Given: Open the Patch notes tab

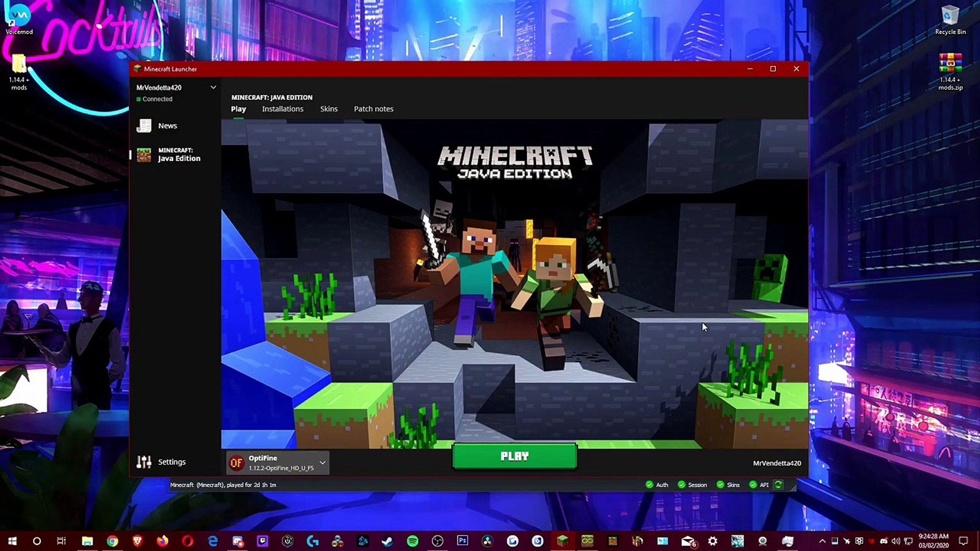Looking at the screenshot, I should tap(374, 109).
